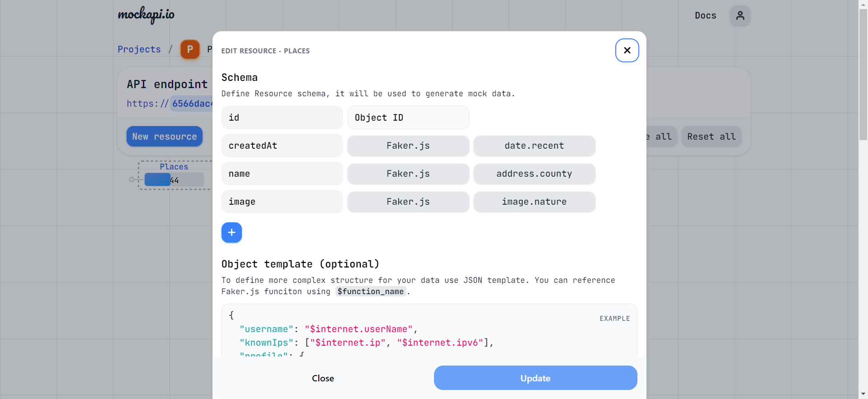Edit the name field input
Screen dimensions: 868x399
pos(282,174)
